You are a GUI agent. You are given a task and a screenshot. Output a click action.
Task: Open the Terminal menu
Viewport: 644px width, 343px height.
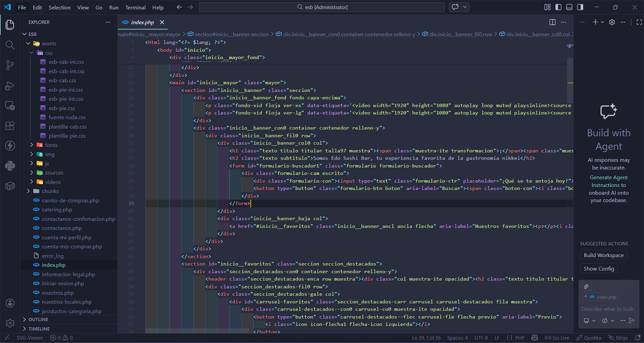pos(135,7)
